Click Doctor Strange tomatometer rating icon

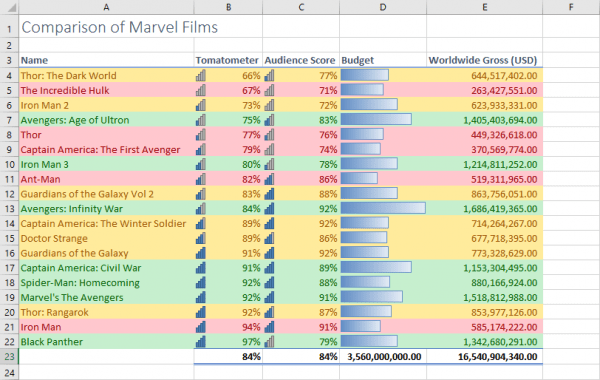tap(201, 238)
